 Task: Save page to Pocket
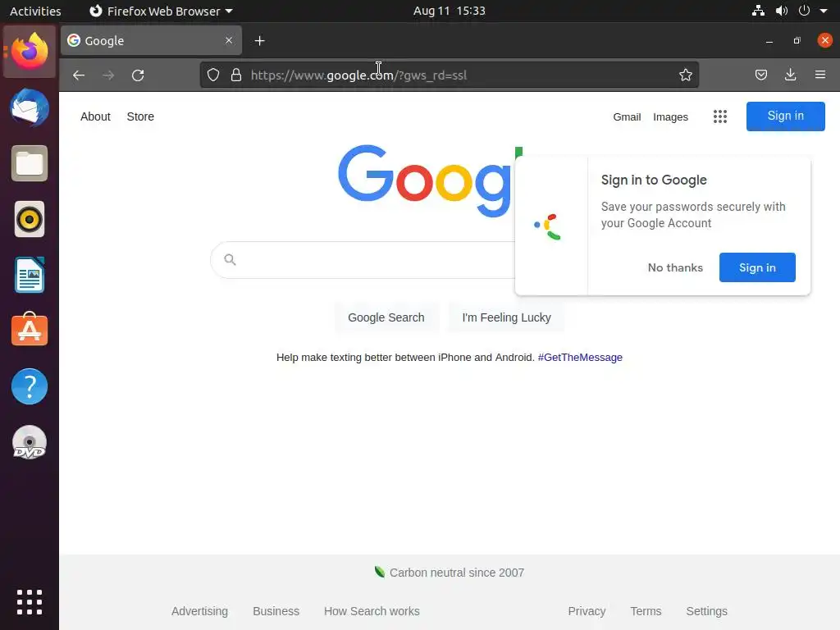pyautogui.click(x=760, y=75)
